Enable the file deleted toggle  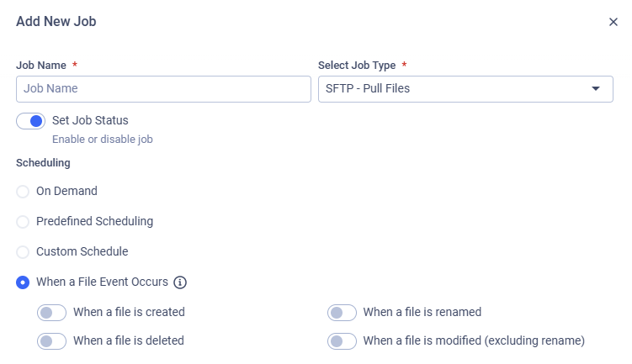tap(51, 341)
